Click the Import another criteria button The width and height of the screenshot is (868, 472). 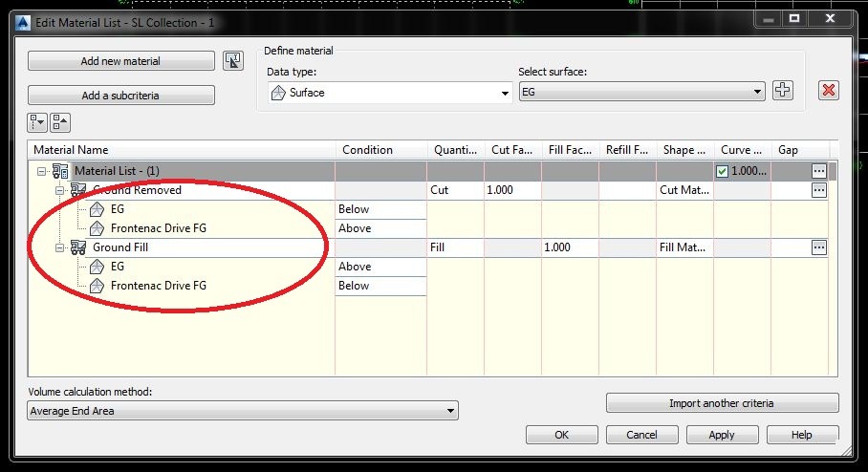pyautogui.click(x=722, y=403)
